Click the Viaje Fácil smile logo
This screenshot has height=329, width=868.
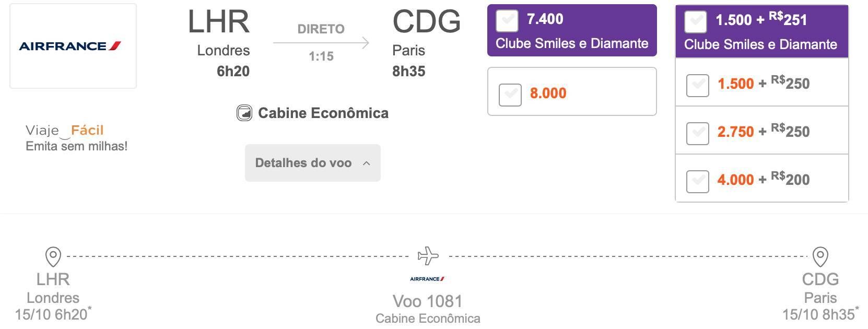click(x=65, y=130)
